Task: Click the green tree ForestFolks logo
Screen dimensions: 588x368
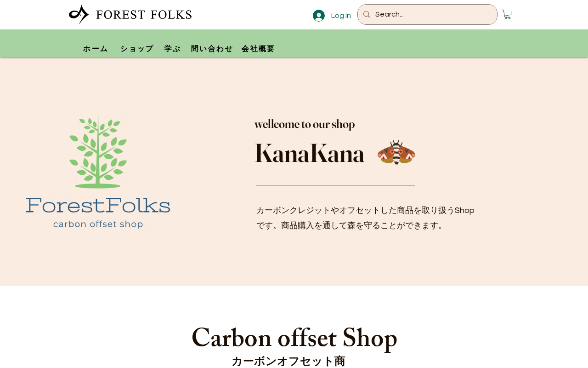Action: pos(98,172)
